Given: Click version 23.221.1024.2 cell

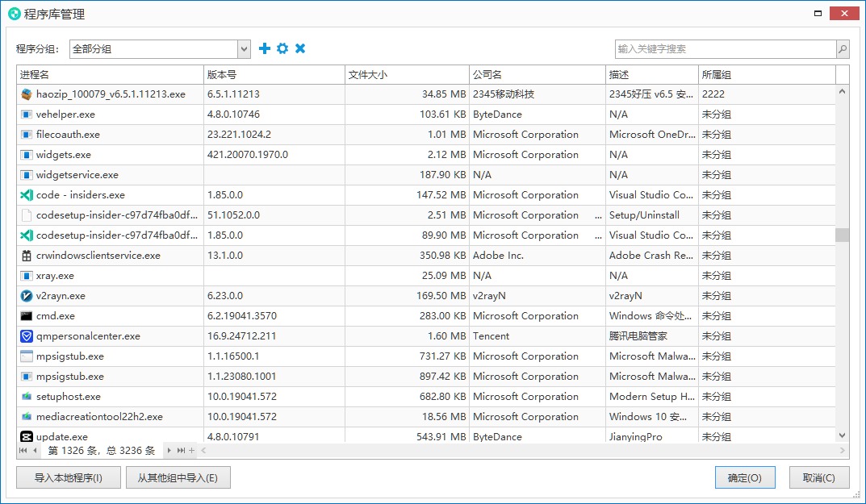Looking at the screenshot, I should 274,135.
